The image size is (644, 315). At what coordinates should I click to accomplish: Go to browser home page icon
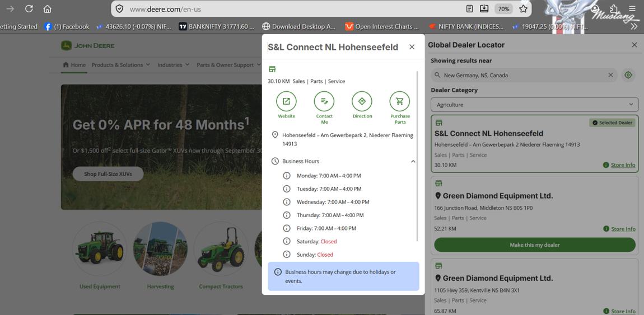tap(48, 8)
